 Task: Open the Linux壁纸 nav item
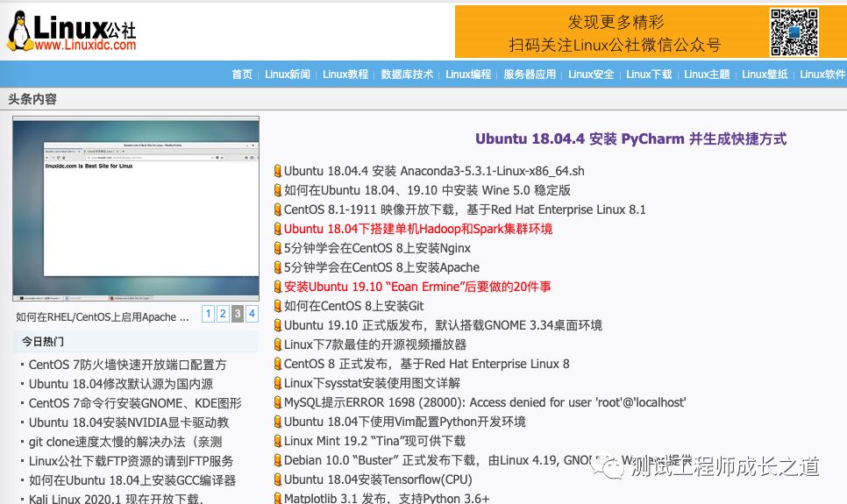coord(765,74)
